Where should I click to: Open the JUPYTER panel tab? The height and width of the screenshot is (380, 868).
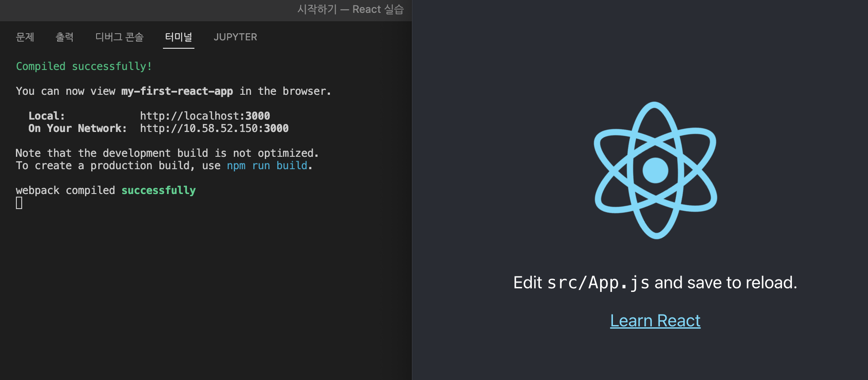click(235, 37)
